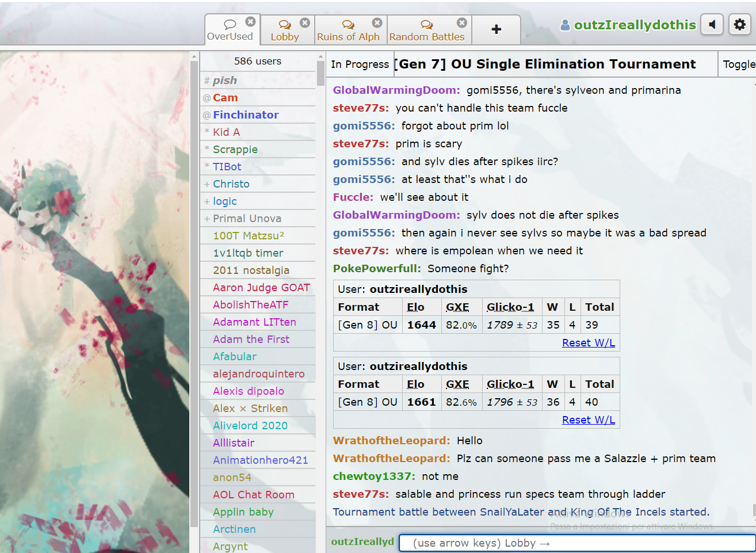Open user Applin baby
756x553 pixels.
(x=258, y=512)
